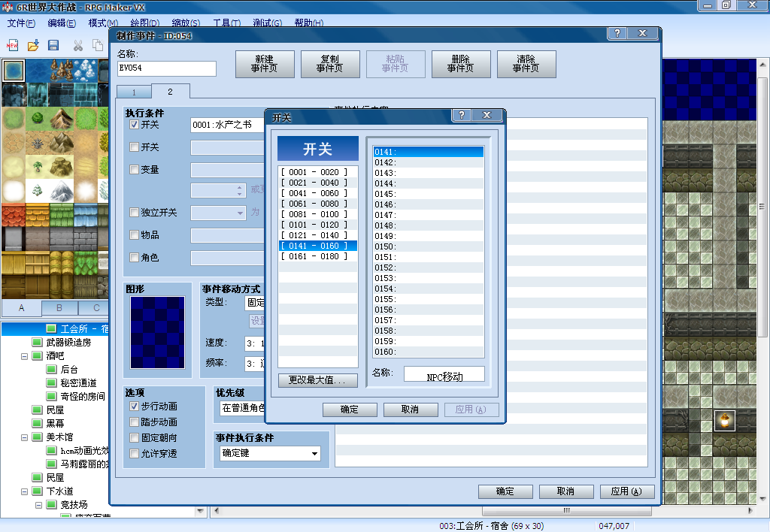Click the New project toolbar icon
The image size is (770, 532).
pyautogui.click(x=12, y=46)
